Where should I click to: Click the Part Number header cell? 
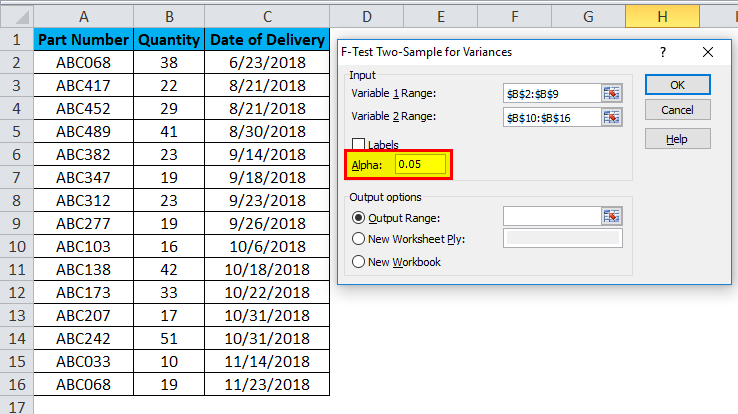pyautogui.click(x=83, y=40)
